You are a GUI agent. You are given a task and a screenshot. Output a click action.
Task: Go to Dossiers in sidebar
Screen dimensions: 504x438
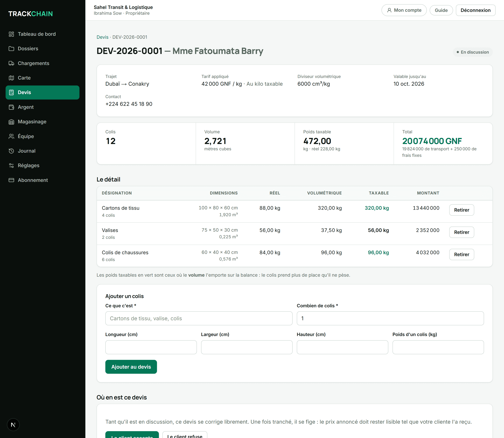point(43,49)
